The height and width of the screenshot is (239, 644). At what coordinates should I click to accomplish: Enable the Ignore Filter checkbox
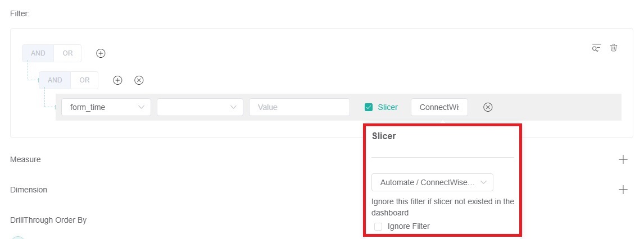click(378, 226)
